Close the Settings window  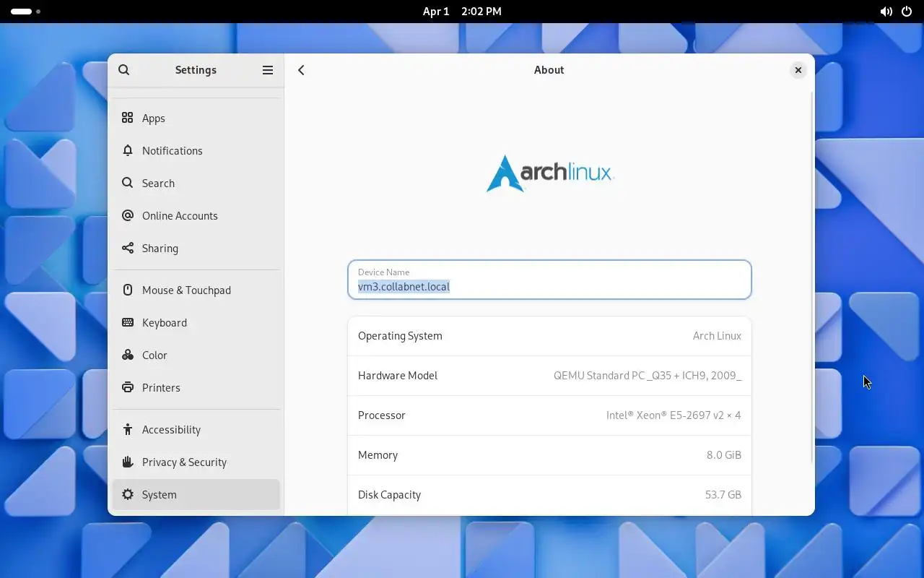point(798,70)
